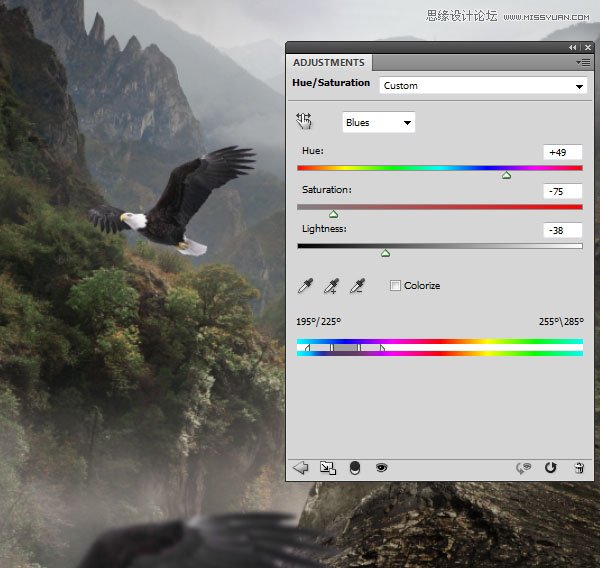The width and height of the screenshot is (600, 568).
Task: Choose the Subtract from Sample eyedropper
Action: click(357, 286)
